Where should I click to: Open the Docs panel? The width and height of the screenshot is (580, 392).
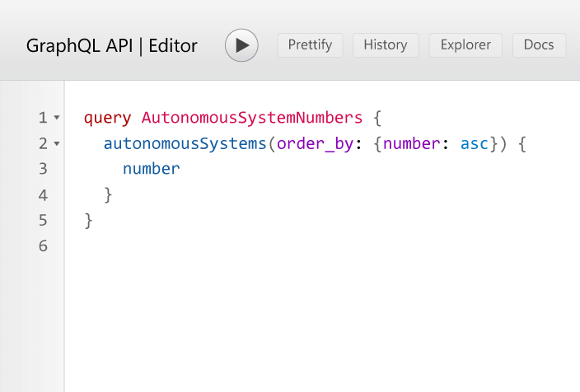pos(539,45)
